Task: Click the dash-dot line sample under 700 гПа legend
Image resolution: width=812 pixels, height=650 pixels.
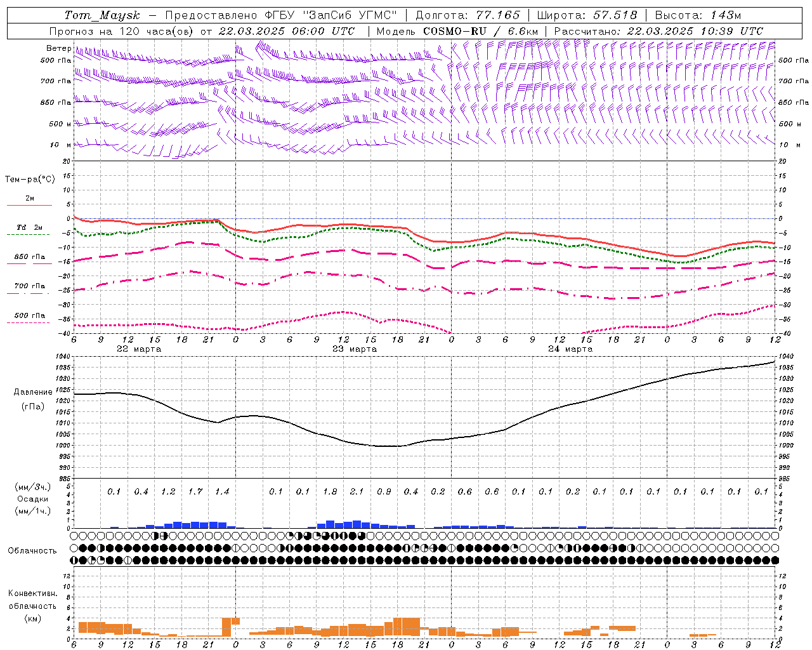Action: pos(28,293)
